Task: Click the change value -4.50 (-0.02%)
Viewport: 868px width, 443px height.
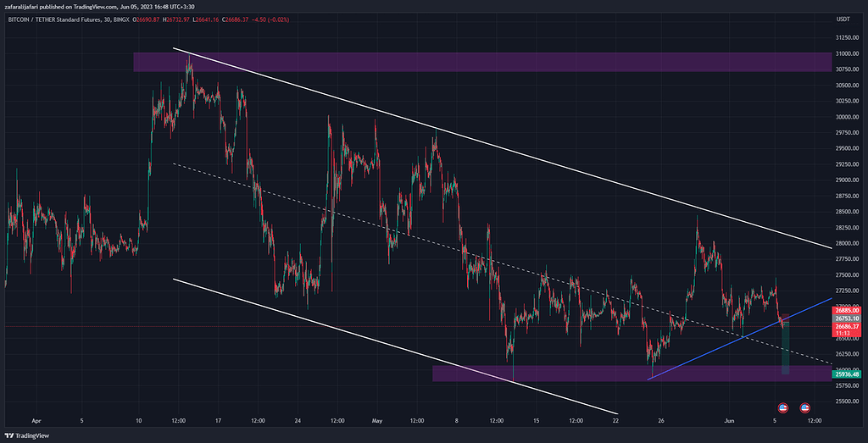Action: (x=270, y=19)
